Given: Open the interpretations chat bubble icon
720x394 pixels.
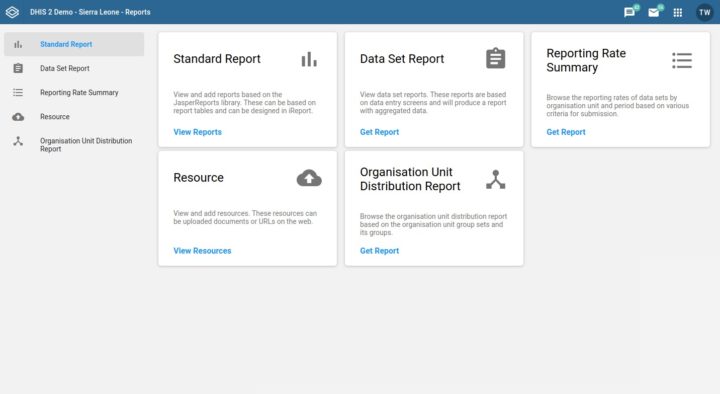Looking at the screenshot, I should (629, 12).
